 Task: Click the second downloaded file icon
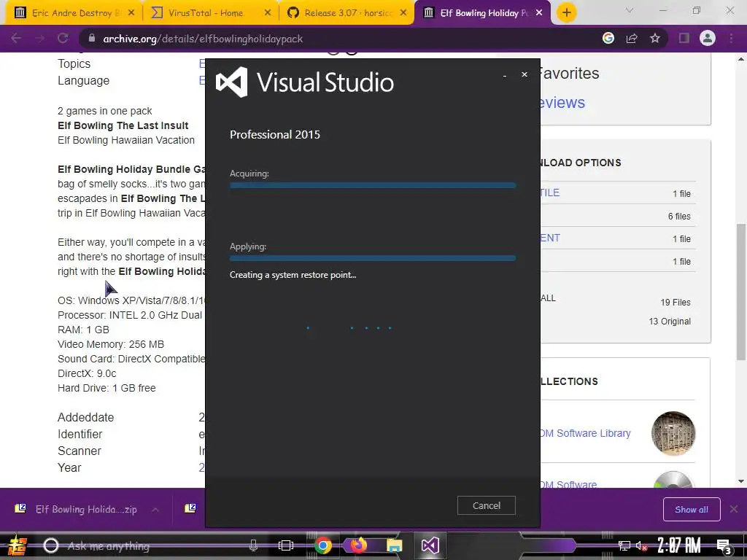[x=190, y=508]
